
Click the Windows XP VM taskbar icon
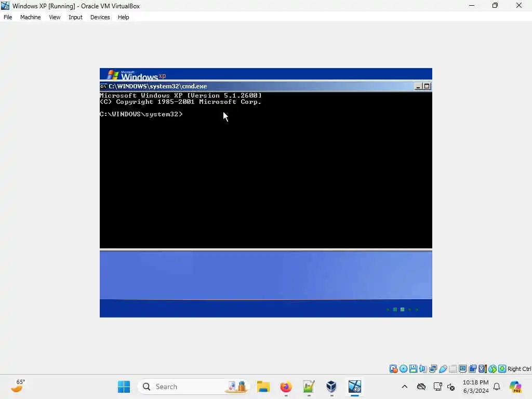354,387
